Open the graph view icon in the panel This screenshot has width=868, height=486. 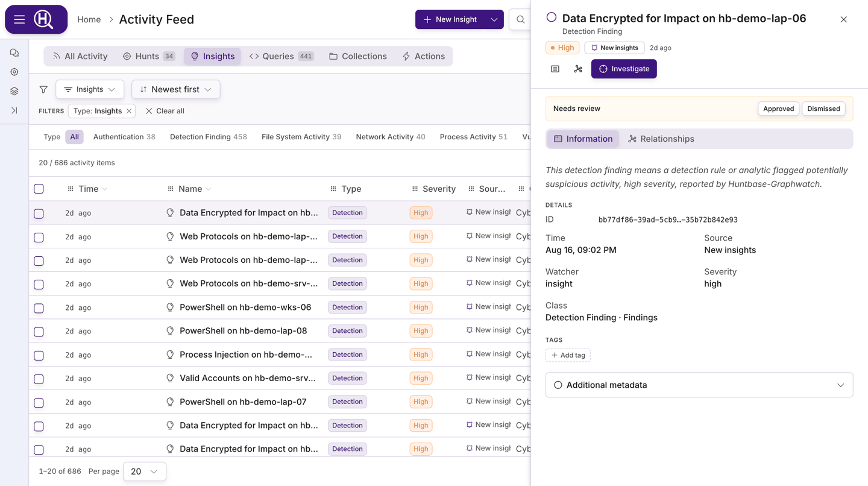tap(578, 69)
